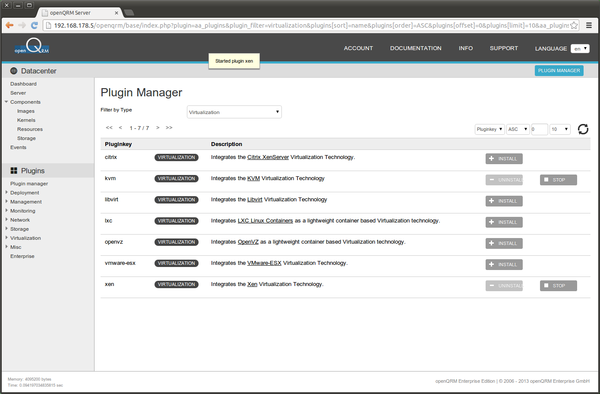Open Events in sidebar
This screenshot has width=600, height=394.
[18, 147]
